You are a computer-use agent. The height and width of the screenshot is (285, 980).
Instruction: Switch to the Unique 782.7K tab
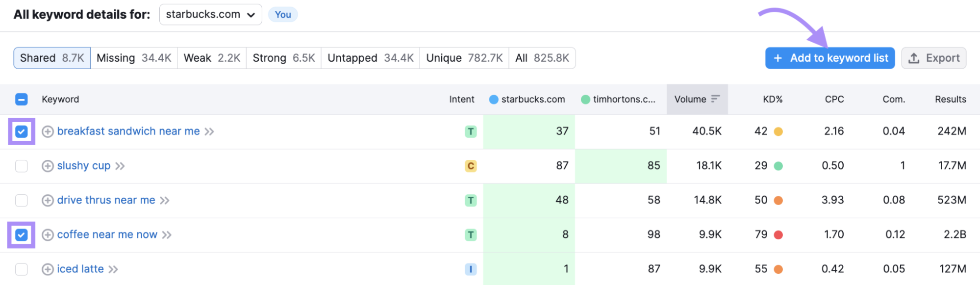[464, 58]
